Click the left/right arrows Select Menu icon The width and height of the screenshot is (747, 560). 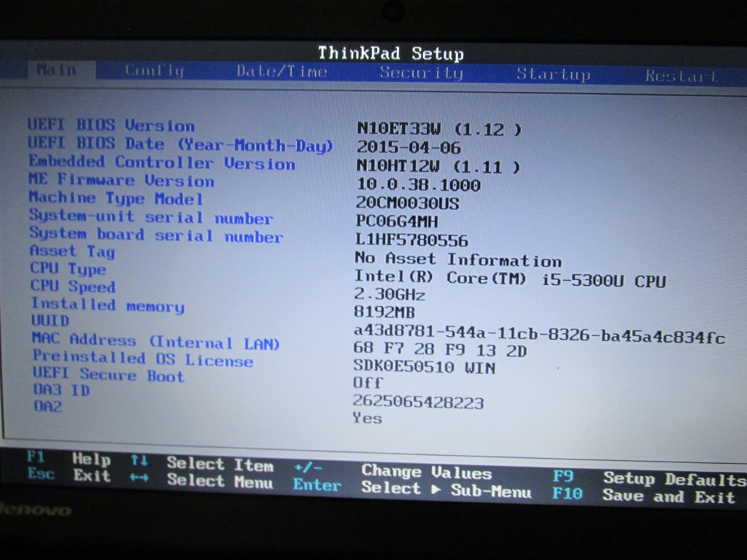point(139,478)
